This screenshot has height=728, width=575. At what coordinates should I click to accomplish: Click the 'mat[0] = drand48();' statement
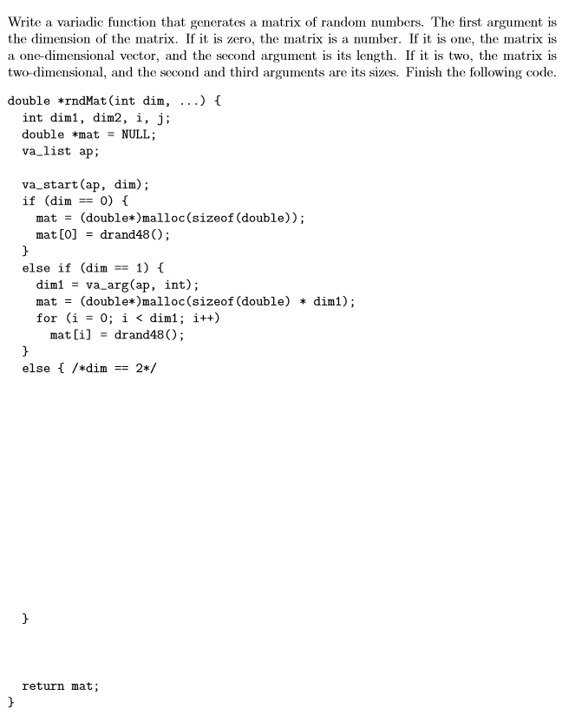point(103,234)
